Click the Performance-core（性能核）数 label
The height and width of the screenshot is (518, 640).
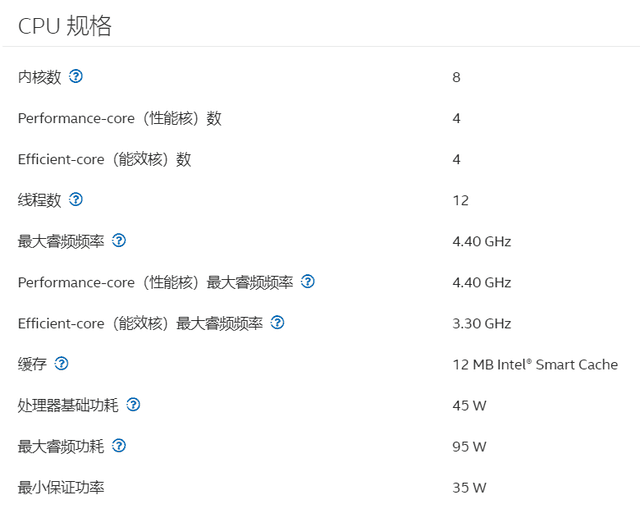coord(119,118)
